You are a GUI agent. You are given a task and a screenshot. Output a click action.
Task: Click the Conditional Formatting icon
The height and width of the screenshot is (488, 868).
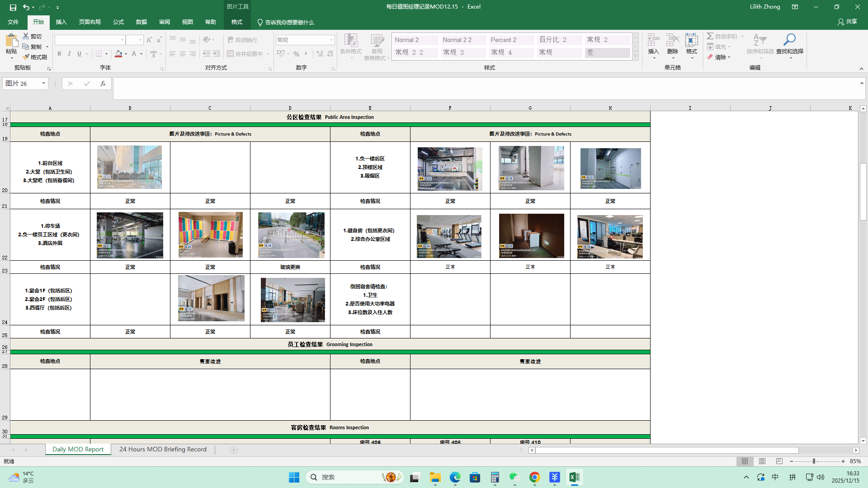click(x=350, y=40)
